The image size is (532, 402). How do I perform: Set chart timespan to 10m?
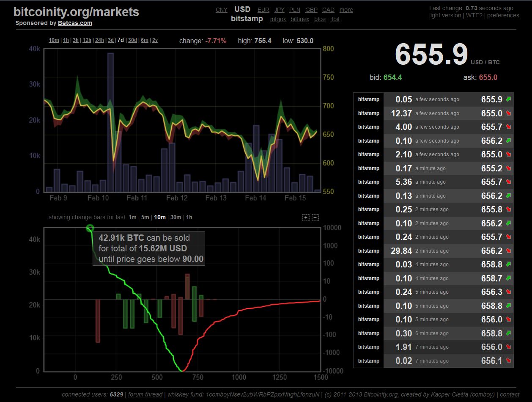click(54, 40)
